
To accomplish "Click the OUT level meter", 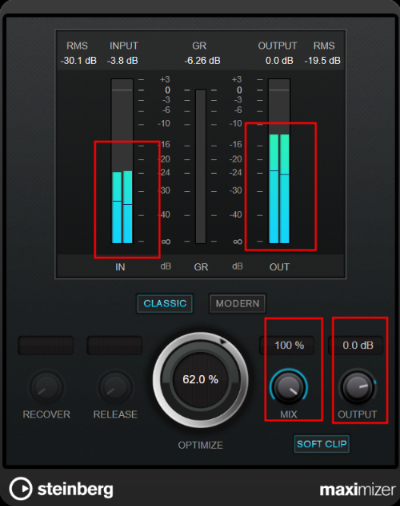I will click(x=279, y=161).
